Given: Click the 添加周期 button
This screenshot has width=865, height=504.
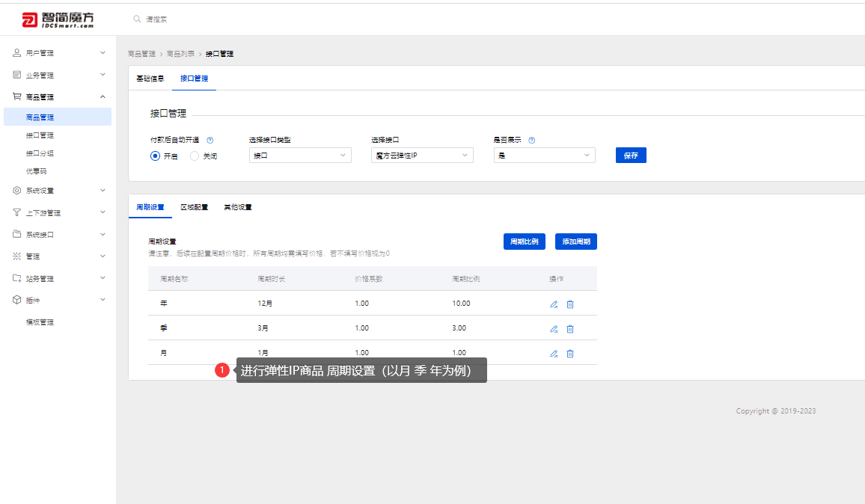Looking at the screenshot, I should (576, 242).
